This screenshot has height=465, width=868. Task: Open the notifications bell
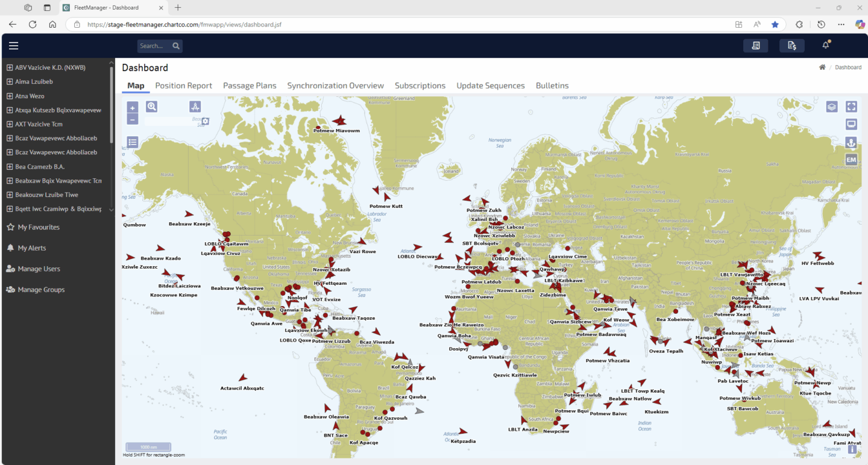pos(826,46)
